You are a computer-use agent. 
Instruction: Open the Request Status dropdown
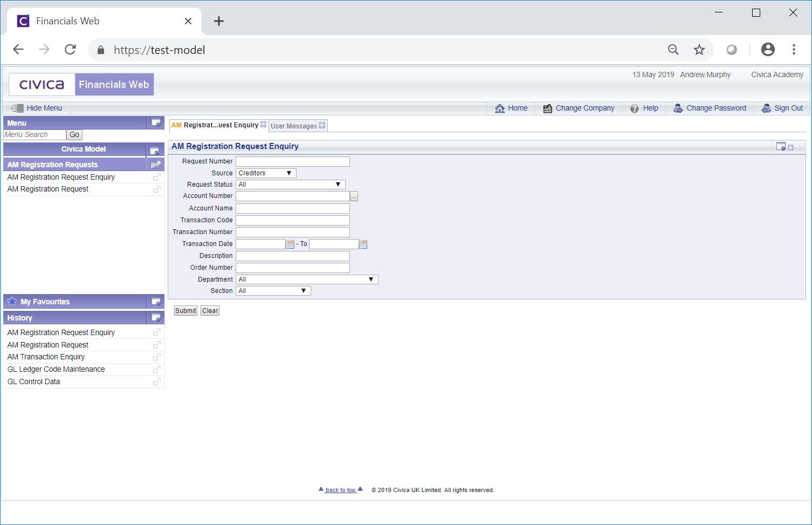(x=291, y=185)
